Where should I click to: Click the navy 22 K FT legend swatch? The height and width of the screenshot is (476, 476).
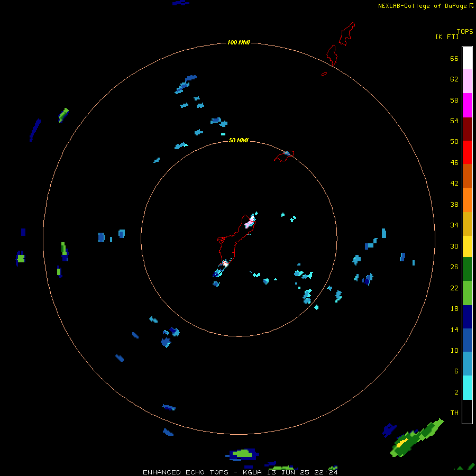point(467,317)
